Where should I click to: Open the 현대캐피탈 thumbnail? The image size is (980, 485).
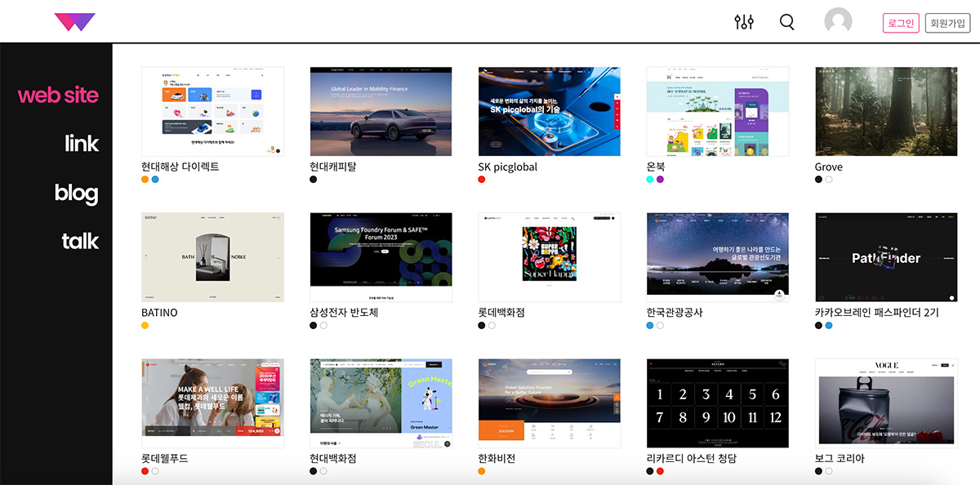coord(381,111)
